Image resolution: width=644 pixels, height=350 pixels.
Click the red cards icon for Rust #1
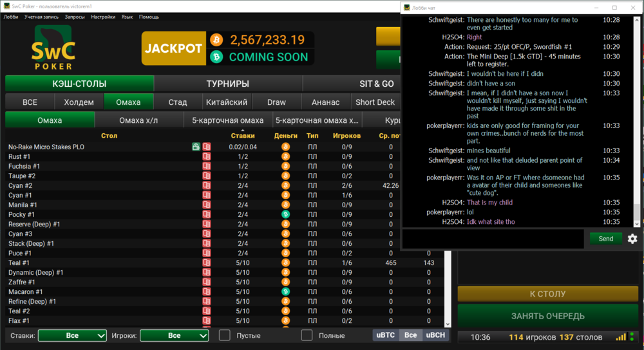207,157
